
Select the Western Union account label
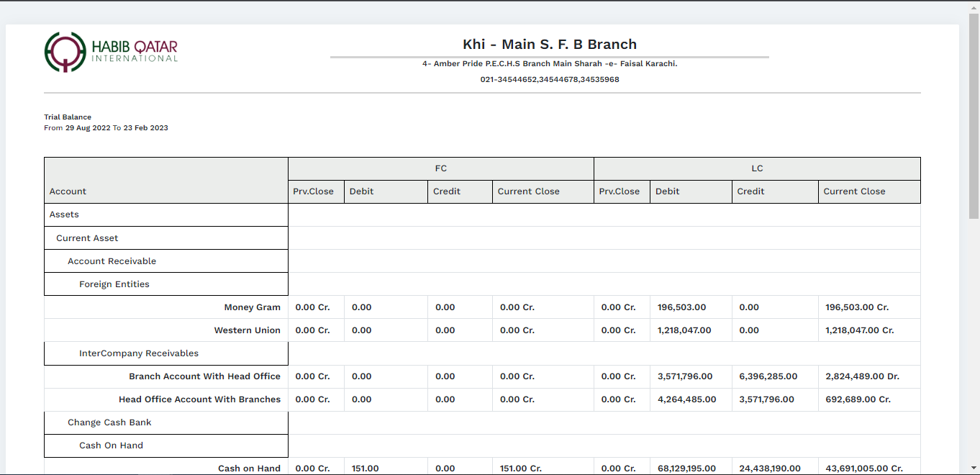(247, 330)
